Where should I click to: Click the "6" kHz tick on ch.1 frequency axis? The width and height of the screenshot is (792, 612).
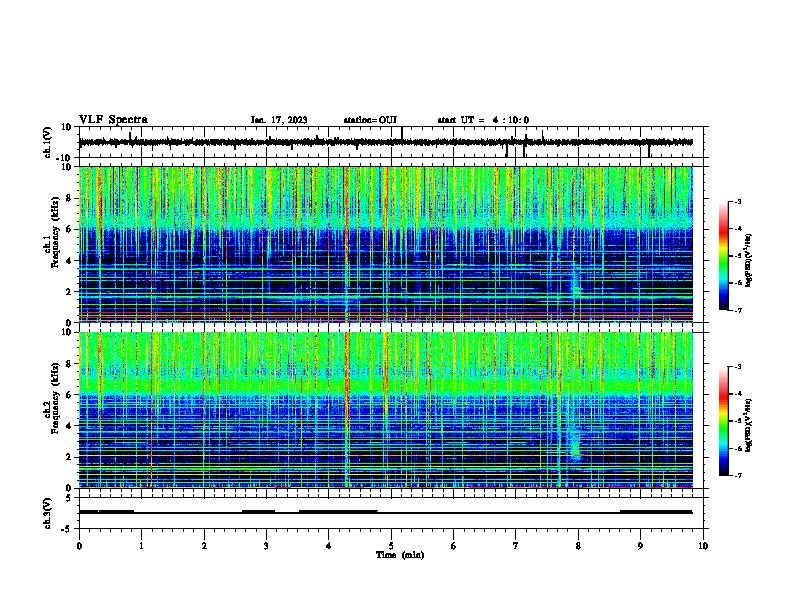coord(70,229)
